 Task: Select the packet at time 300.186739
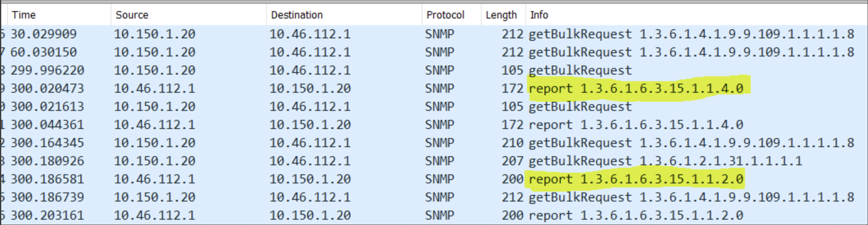click(x=47, y=197)
